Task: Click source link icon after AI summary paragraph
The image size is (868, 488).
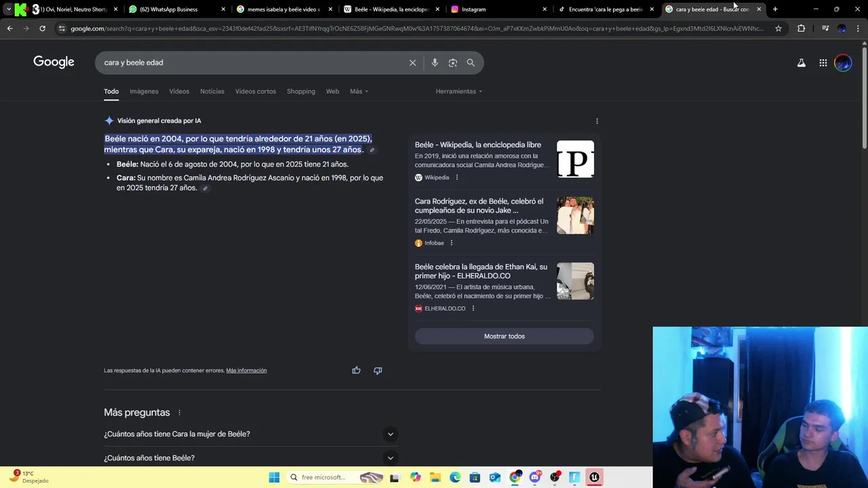Action: 372,150
